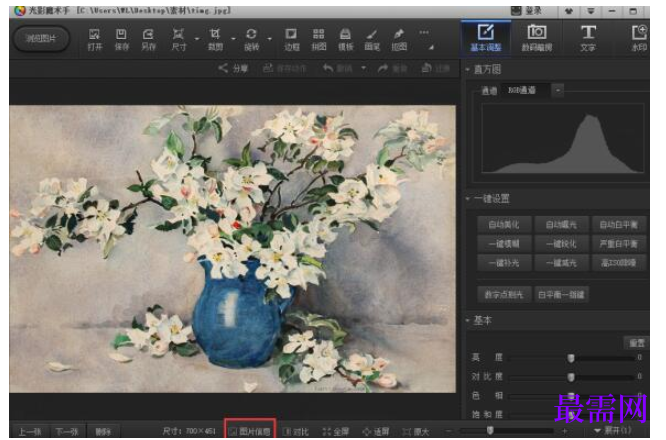Select the 裁剪 crop tool

[x=215, y=40]
